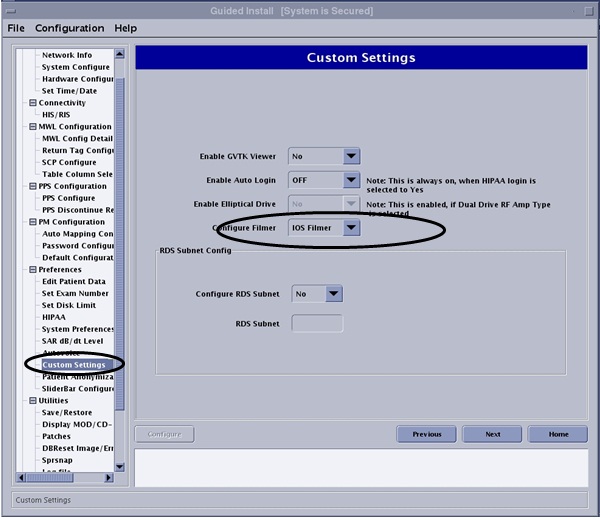Open the Configure RDS Subnet dropdown
This screenshot has width=600, height=520.
coord(334,294)
